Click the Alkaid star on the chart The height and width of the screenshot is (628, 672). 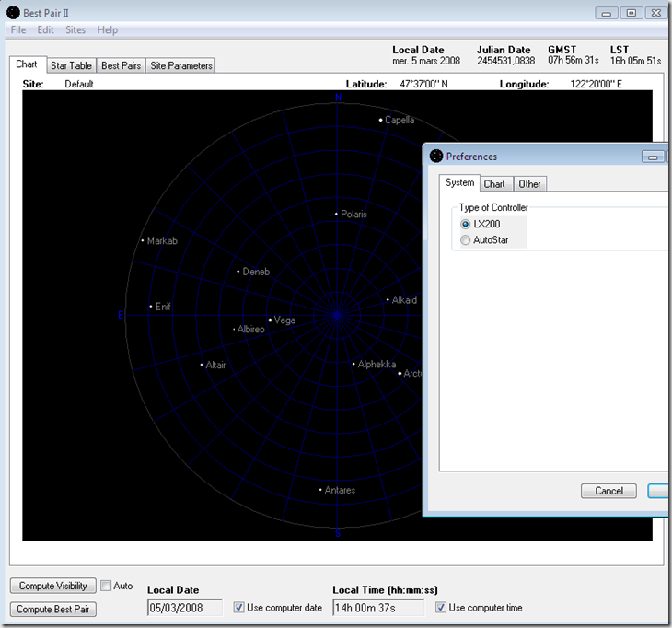pos(388,299)
